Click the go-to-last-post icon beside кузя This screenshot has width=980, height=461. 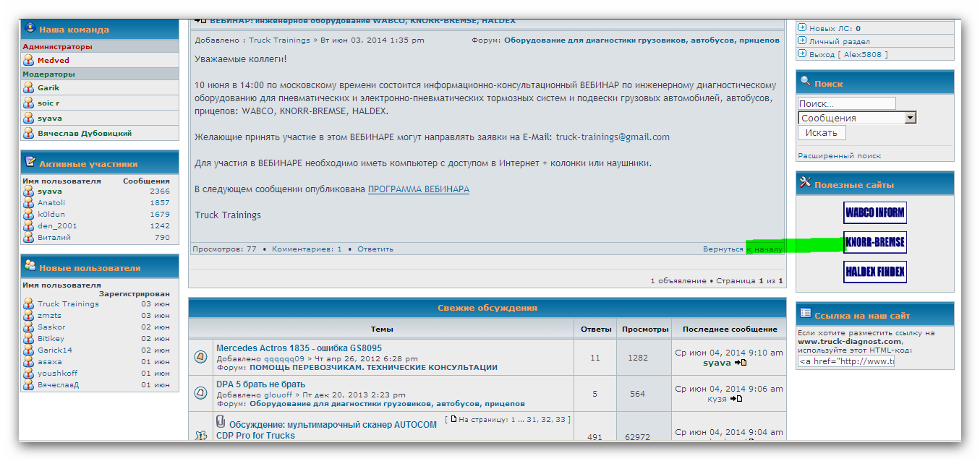click(736, 399)
